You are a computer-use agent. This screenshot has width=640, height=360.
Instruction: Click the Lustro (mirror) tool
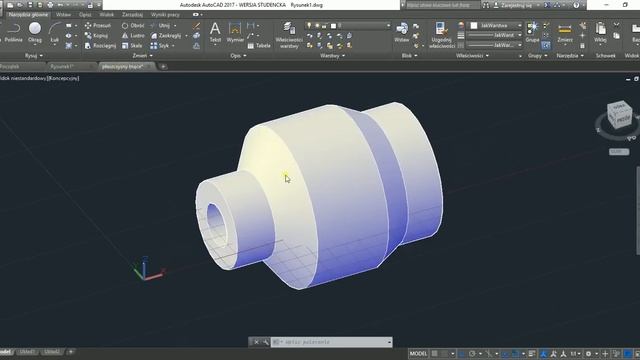tap(133, 36)
